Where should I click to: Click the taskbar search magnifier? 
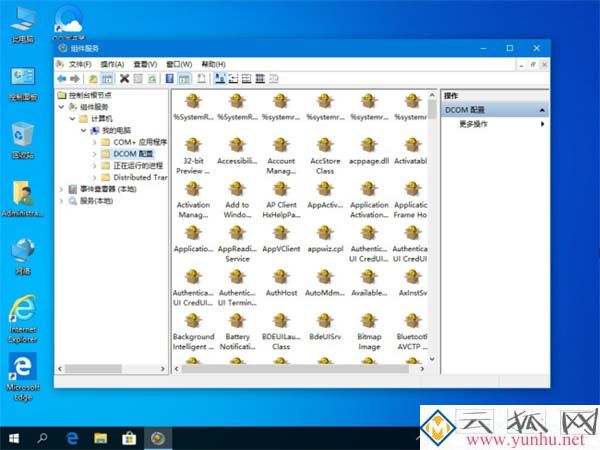42,438
